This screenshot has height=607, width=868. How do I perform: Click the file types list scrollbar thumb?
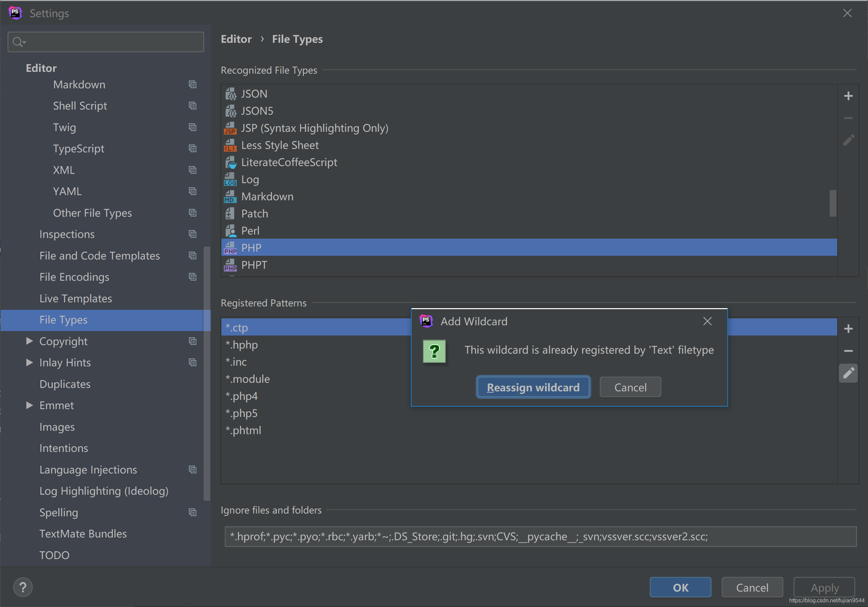[x=832, y=203]
